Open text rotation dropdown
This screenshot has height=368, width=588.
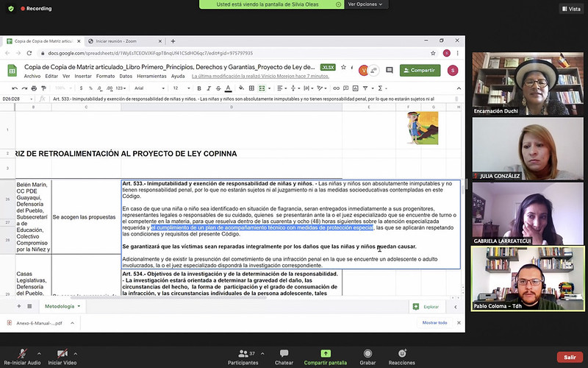pyautogui.click(x=321, y=88)
